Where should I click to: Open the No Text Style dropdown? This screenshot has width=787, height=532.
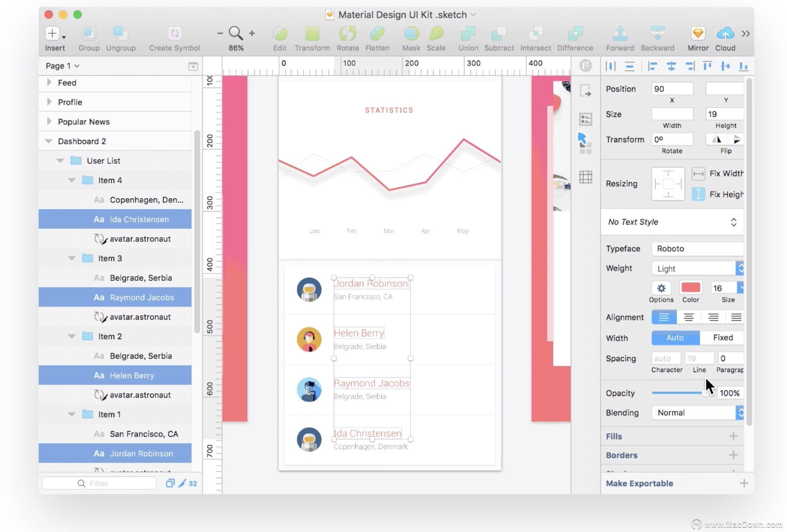point(672,222)
